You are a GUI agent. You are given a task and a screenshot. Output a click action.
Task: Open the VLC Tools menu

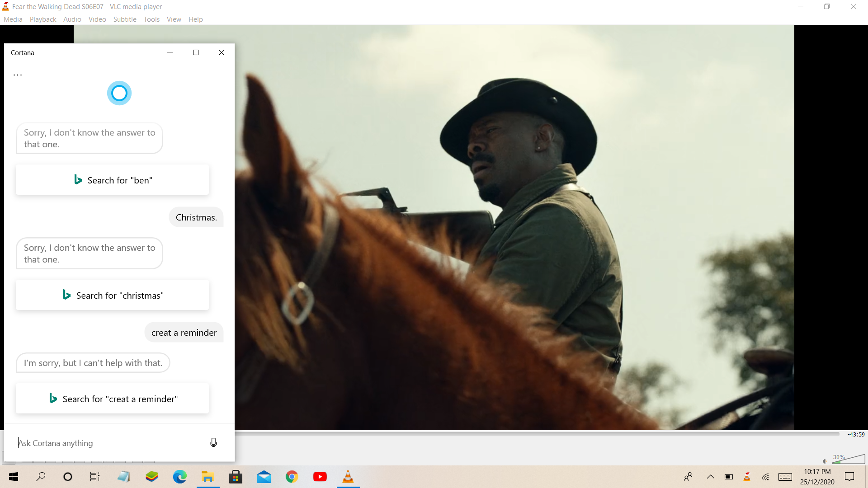point(151,19)
